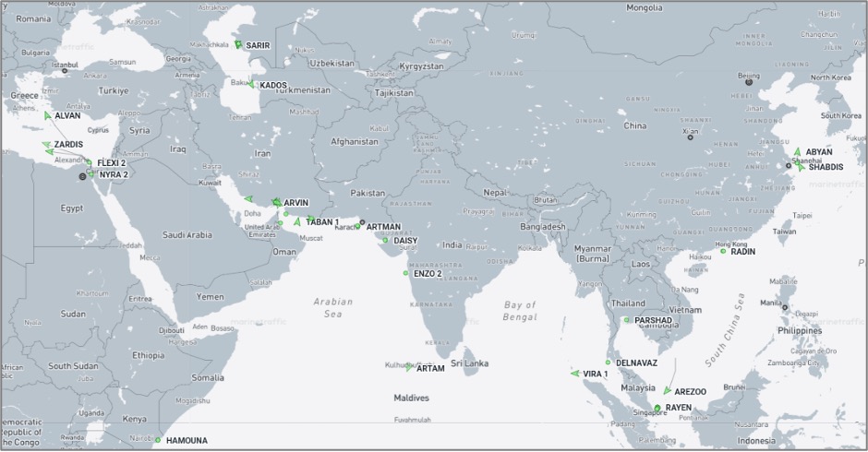Click the HAMOUNA vessel dot near Kenya
Image resolution: width=868 pixels, height=452 pixels.
click(158, 440)
